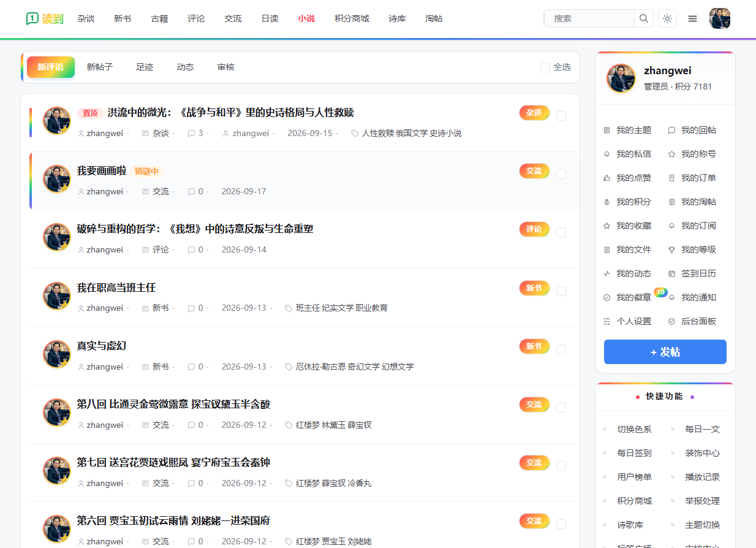The image size is (756, 548).
Task: Click the 我的通知 bell icon
Action: (x=671, y=298)
